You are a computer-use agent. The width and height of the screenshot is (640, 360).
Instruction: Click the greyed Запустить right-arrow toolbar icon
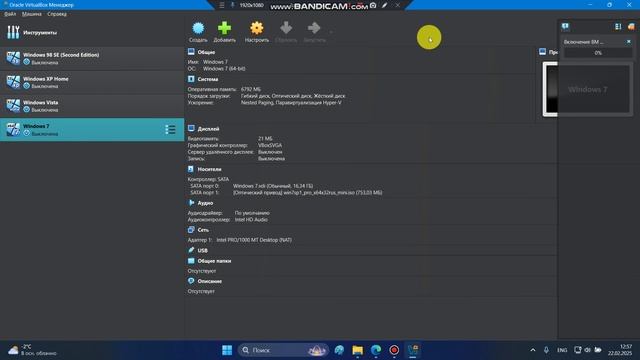tap(314, 28)
